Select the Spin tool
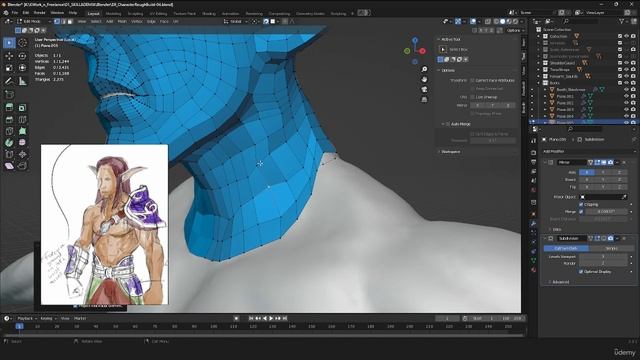This screenshot has height=360, width=640. (x=9, y=143)
